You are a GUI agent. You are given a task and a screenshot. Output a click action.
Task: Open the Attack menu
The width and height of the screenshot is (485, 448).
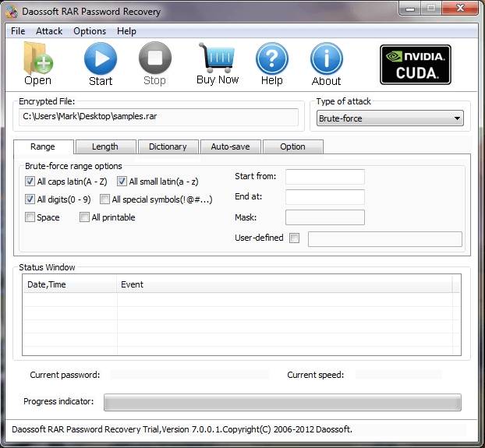pos(49,31)
